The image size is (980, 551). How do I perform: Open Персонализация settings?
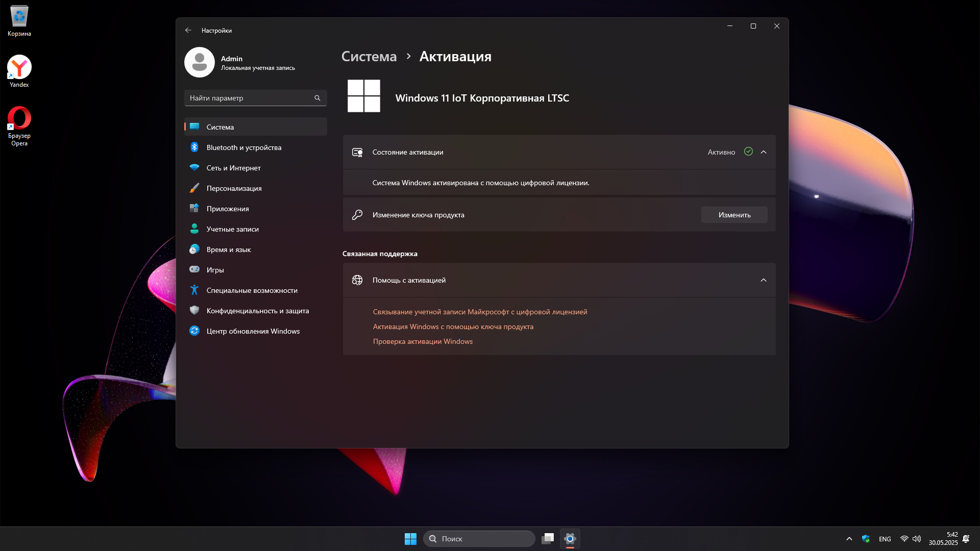pos(234,188)
